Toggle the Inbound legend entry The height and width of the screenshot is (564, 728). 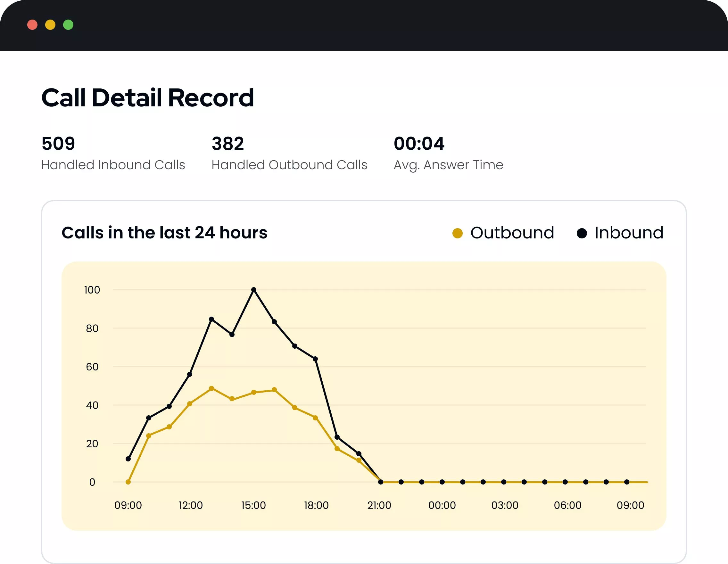click(x=620, y=233)
